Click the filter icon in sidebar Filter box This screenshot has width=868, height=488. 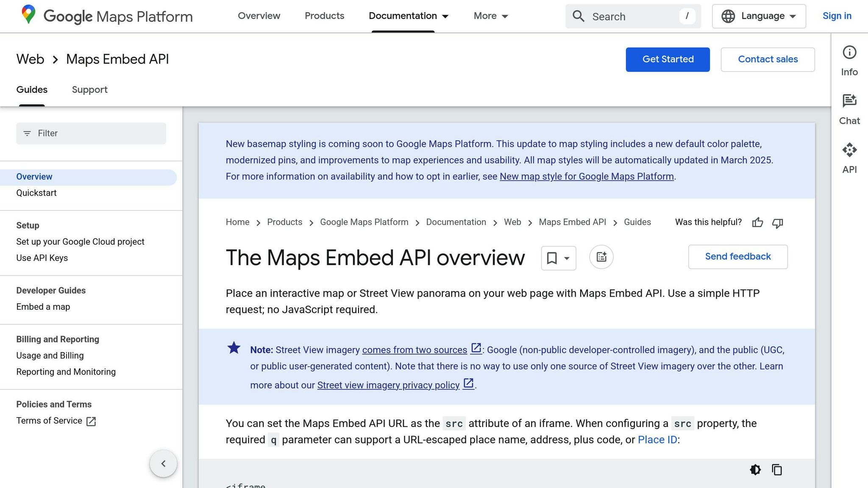[x=27, y=133]
